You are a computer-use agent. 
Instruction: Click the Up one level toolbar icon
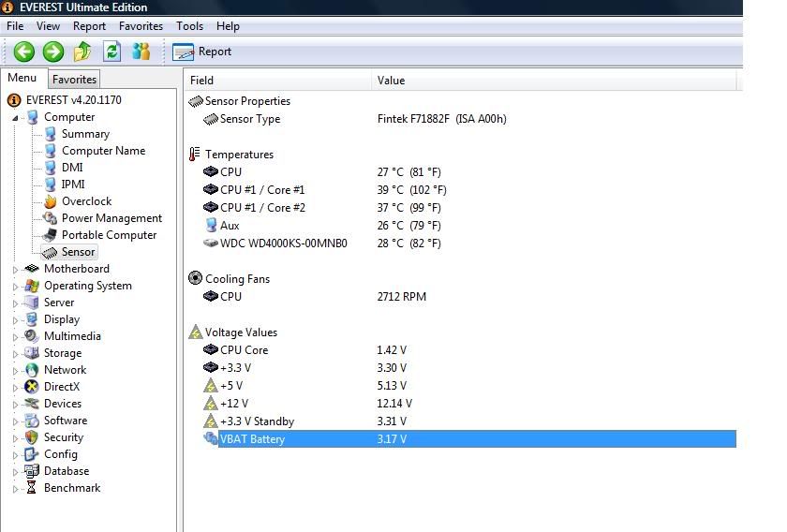[83, 52]
